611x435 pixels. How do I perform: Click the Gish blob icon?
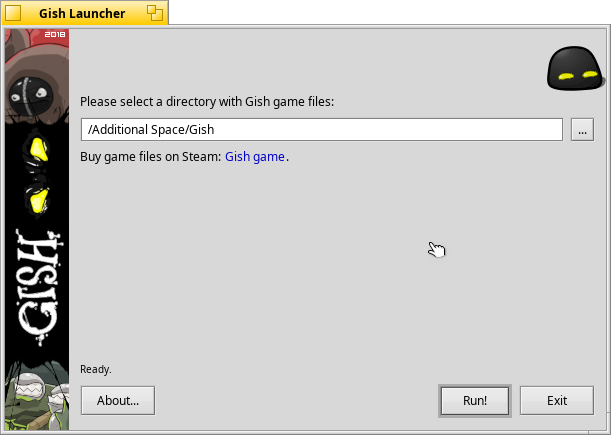[575, 69]
